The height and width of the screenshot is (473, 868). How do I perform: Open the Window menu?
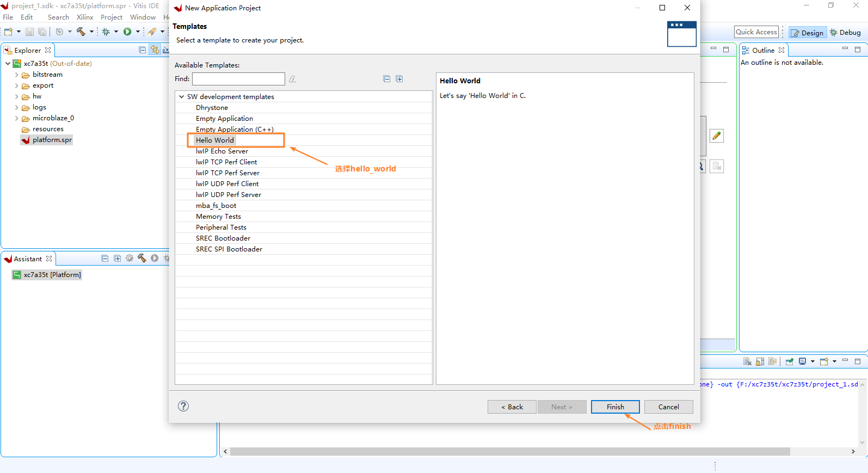coord(143,17)
